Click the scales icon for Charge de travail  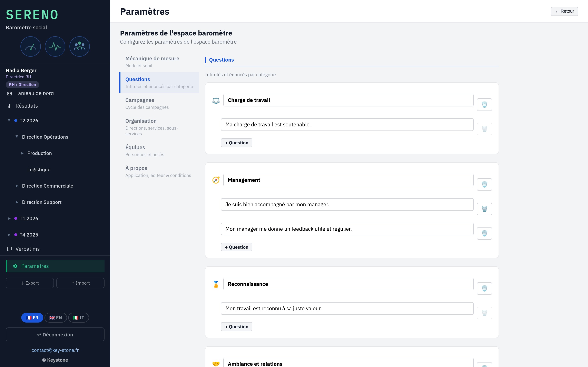216,100
